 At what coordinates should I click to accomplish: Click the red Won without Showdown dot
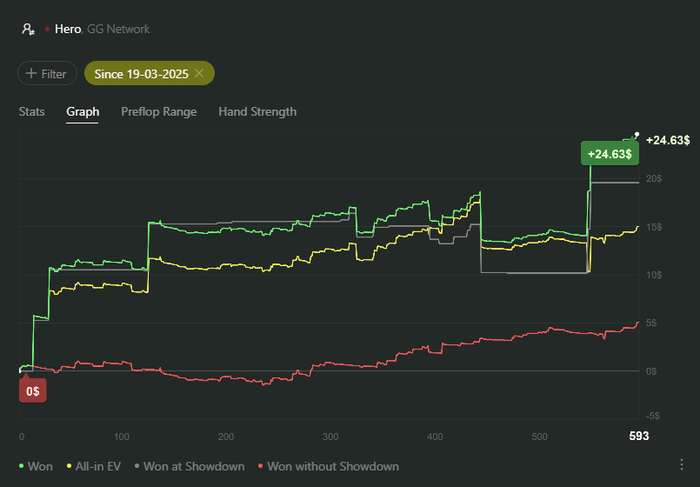(x=262, y=466)
